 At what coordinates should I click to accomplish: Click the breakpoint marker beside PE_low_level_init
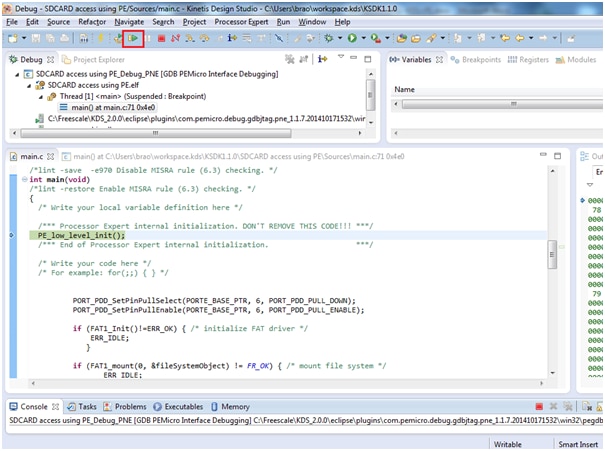[x=11, y=235]
